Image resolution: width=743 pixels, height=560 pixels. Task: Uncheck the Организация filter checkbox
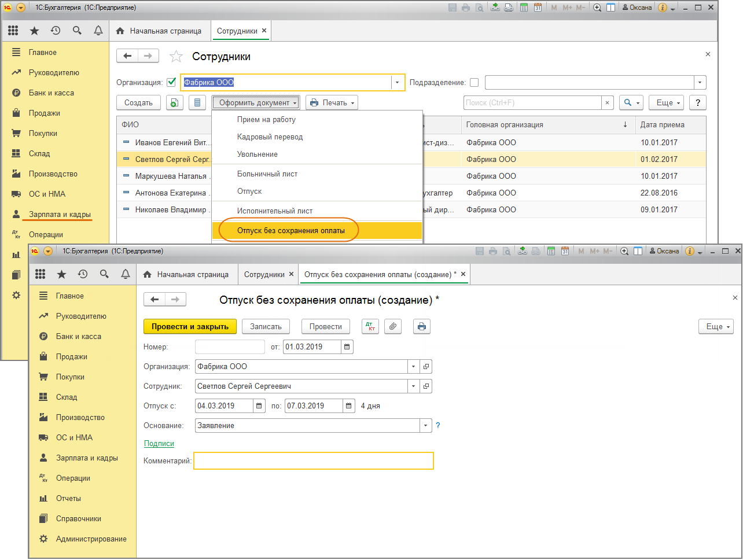pyautogui.click(x=171, y=82)
